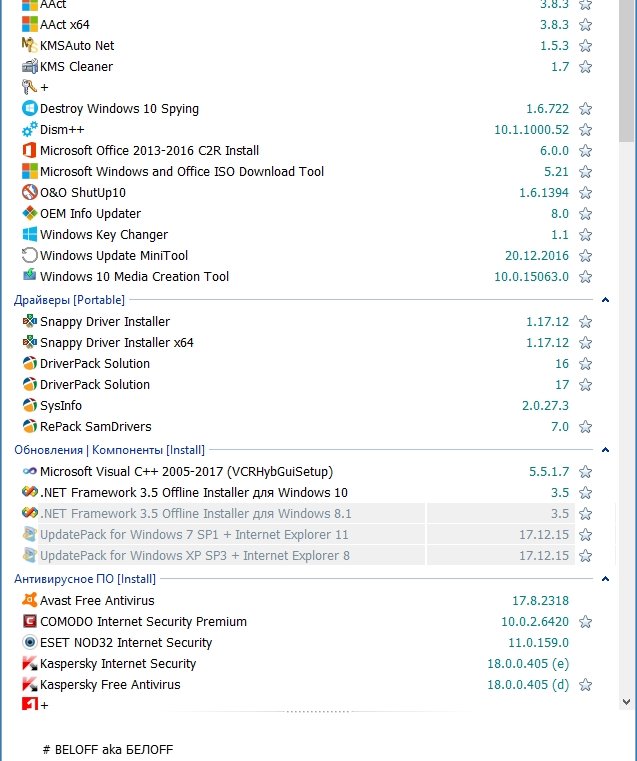Click the SysInfo icon
The height and width of the screenshot is (761, 637).
click(30, 405)
